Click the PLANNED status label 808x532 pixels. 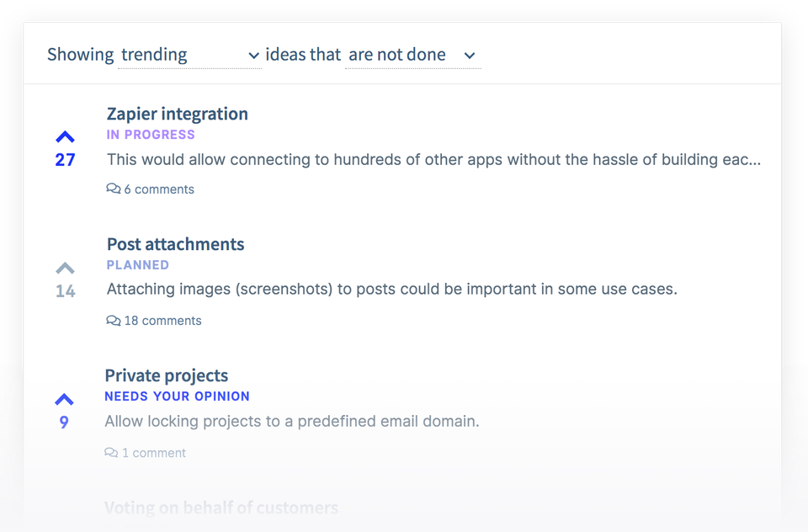[138, 265]
